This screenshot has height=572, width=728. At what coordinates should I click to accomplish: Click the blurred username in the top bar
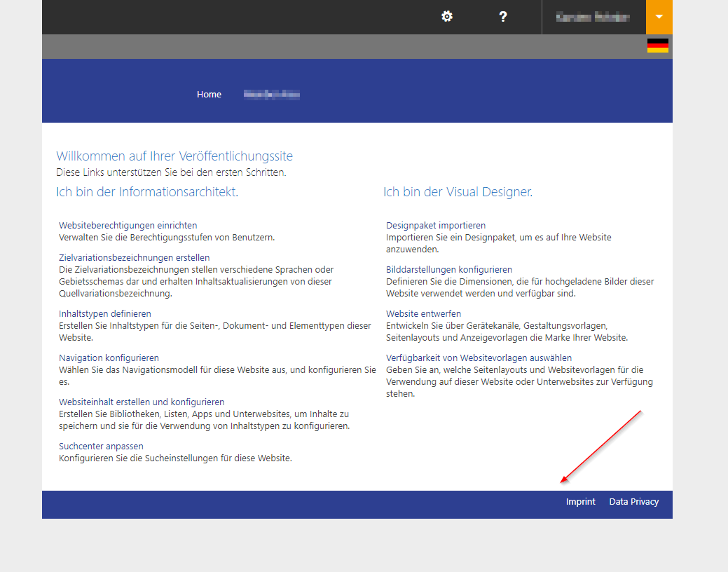point(594,16)
